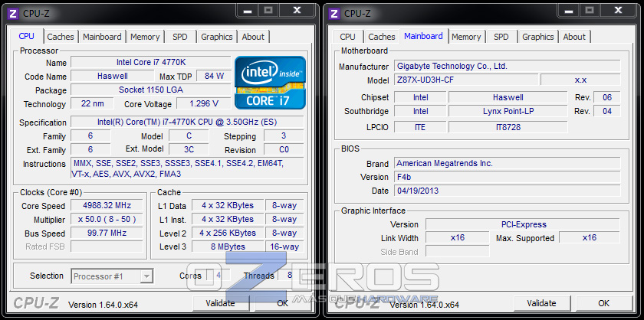Click the southbridge Rev. 04 value
The width and height of the screenshot is (644, 320).
tap(607, 111)
